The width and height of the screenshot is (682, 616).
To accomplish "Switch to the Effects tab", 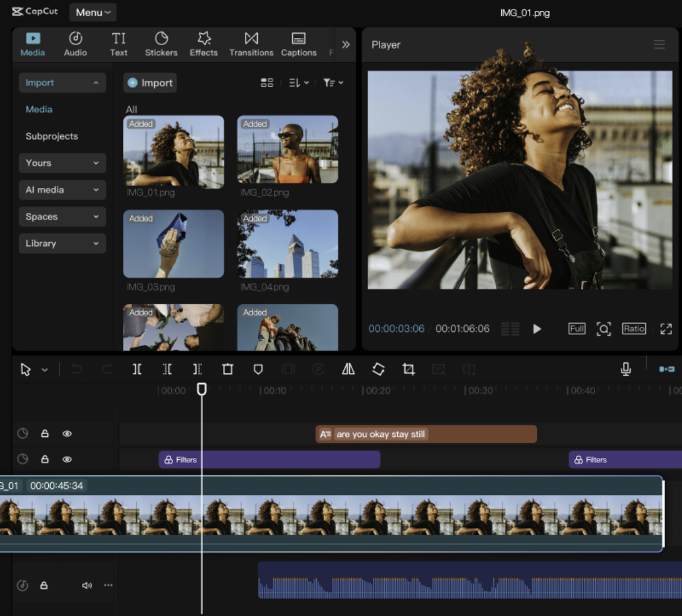I will 204,45.
